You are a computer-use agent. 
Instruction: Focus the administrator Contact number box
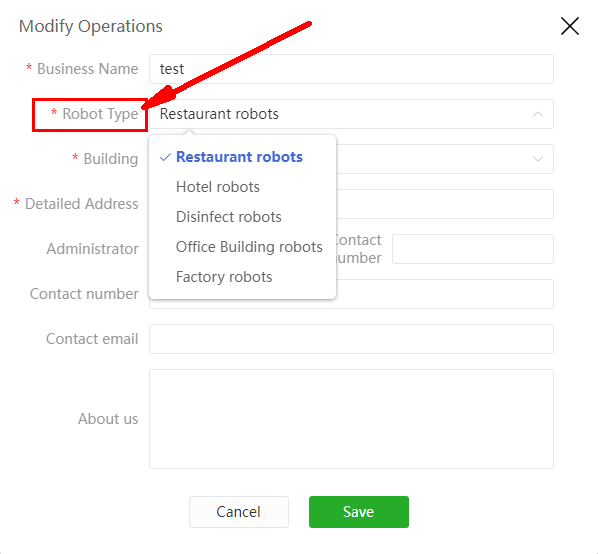pos(473,249)
